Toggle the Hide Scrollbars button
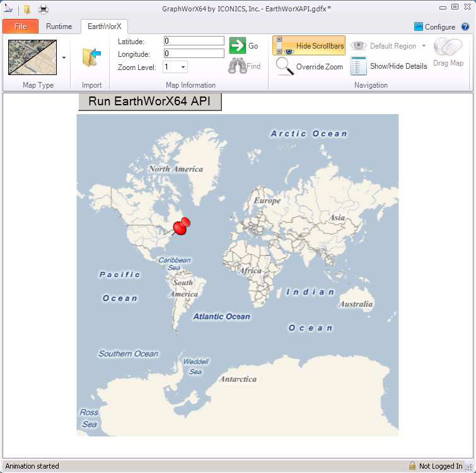 click(x=309, y=46)
